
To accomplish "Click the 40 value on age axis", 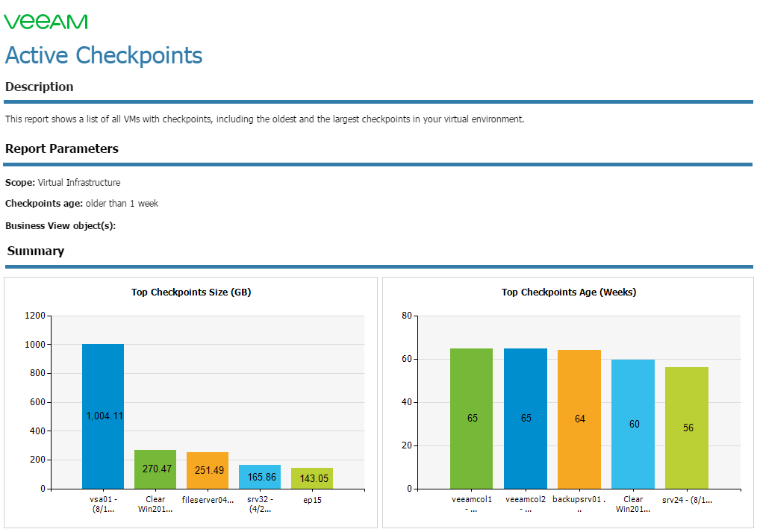I will click(x=407, y=402).
